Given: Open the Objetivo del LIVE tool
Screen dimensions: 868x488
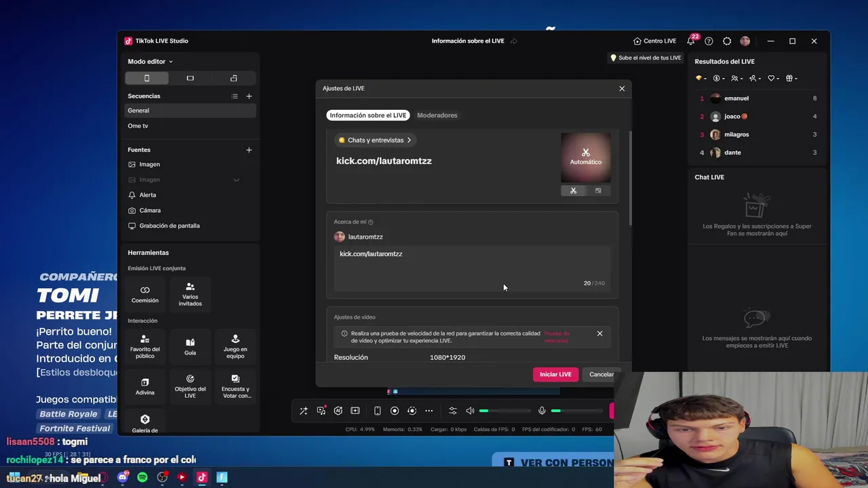Looking at the screenshot, I should (190, 386).
